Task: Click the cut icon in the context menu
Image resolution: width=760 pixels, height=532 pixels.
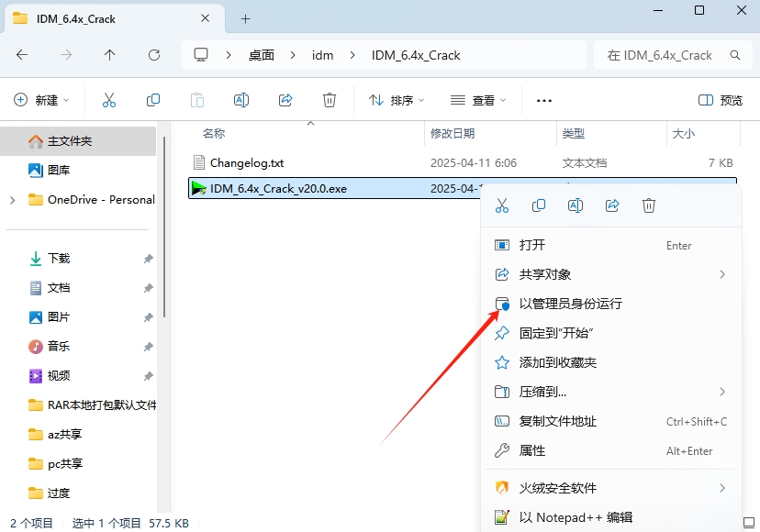Action: [502, 205]
